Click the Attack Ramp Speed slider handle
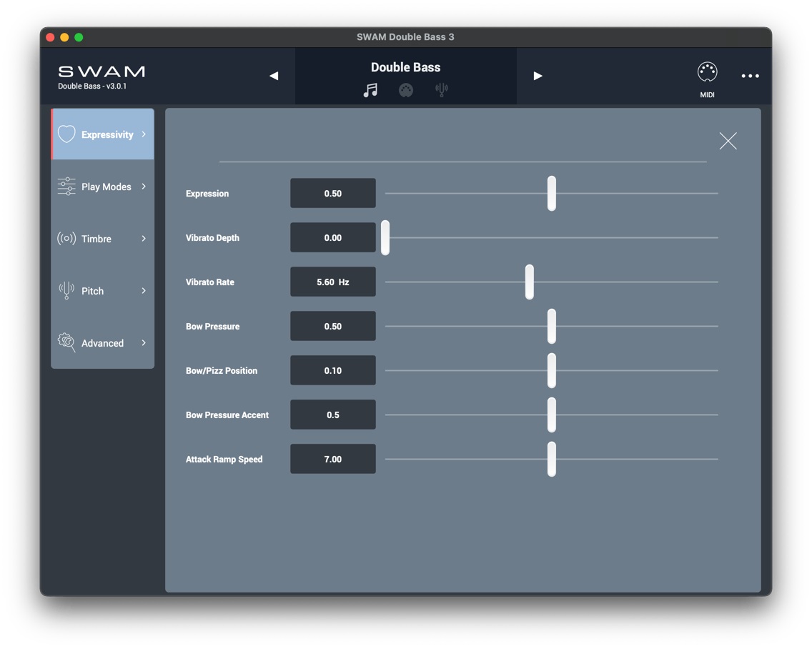The height and width of the screenshot is (649, 812). point(552,459)
